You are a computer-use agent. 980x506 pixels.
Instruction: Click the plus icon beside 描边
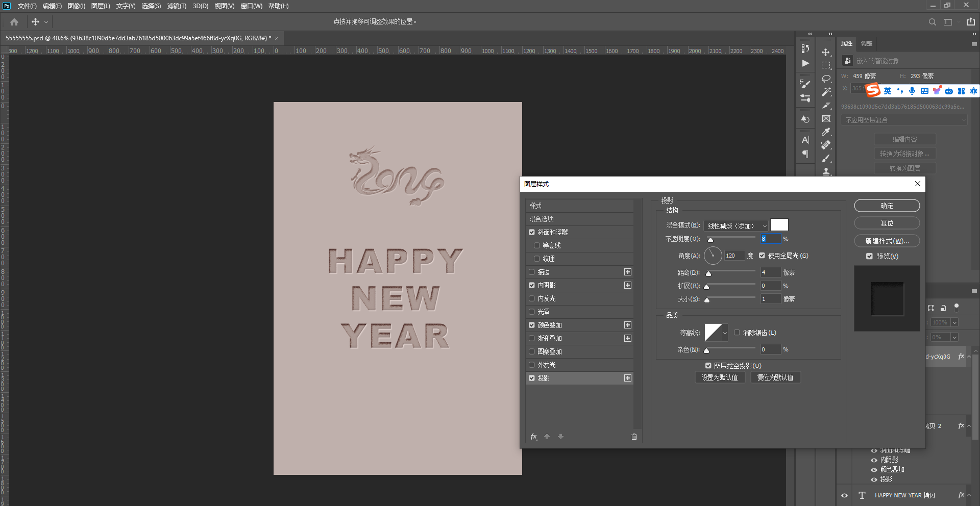click(x=628, y=272)
